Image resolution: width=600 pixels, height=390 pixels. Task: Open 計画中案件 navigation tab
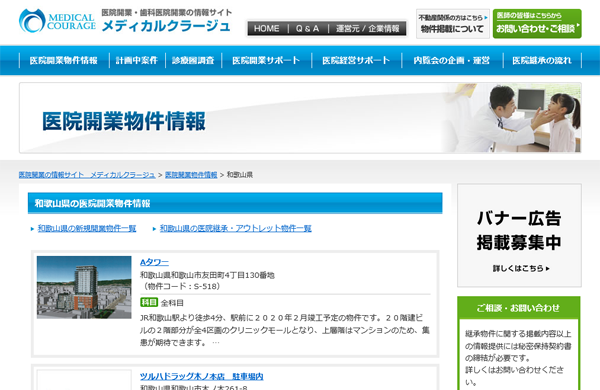click(x=137, y=60)
